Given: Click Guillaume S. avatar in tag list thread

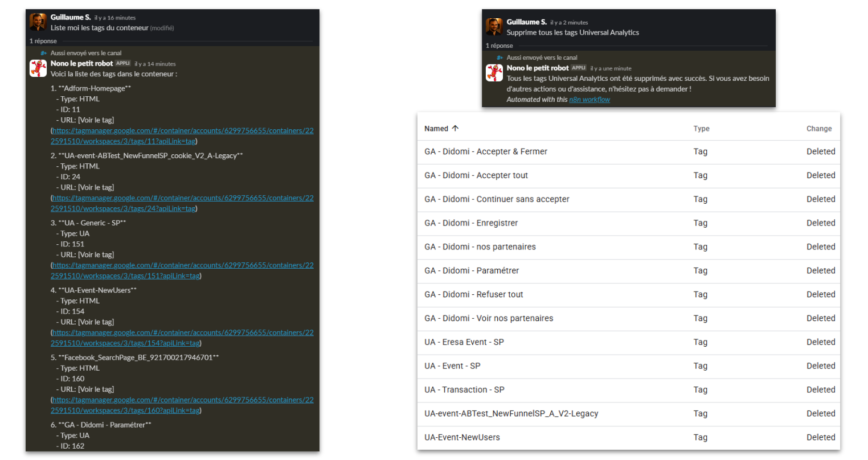Looking at the screenshot, I should (38, 22).
